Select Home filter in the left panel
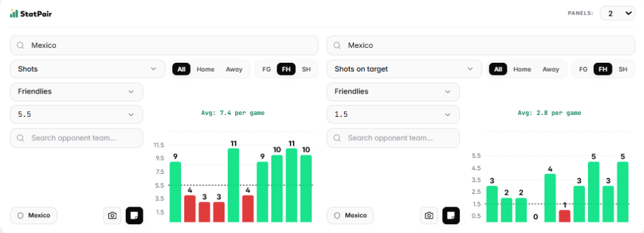This screenshot has width=644, height=233. pyautogui.click(x=206, y=69)
